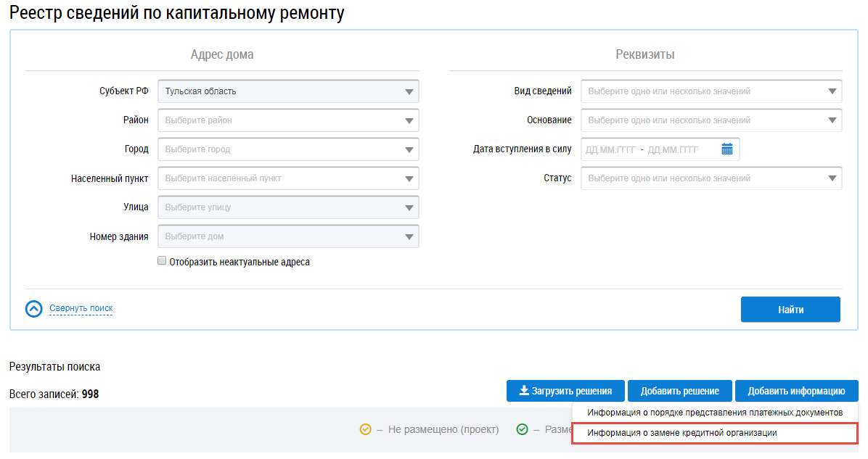Enable 'Отобразить неактуальные адреса' checkbox
The width and height of the screenshot is (868, 459).
[x=162, y=261]
